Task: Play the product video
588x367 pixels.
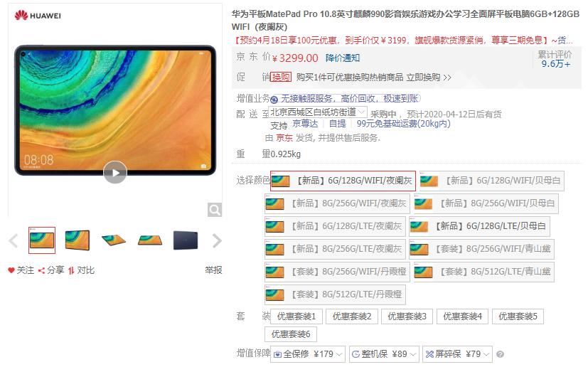Action: coord(115,172)
